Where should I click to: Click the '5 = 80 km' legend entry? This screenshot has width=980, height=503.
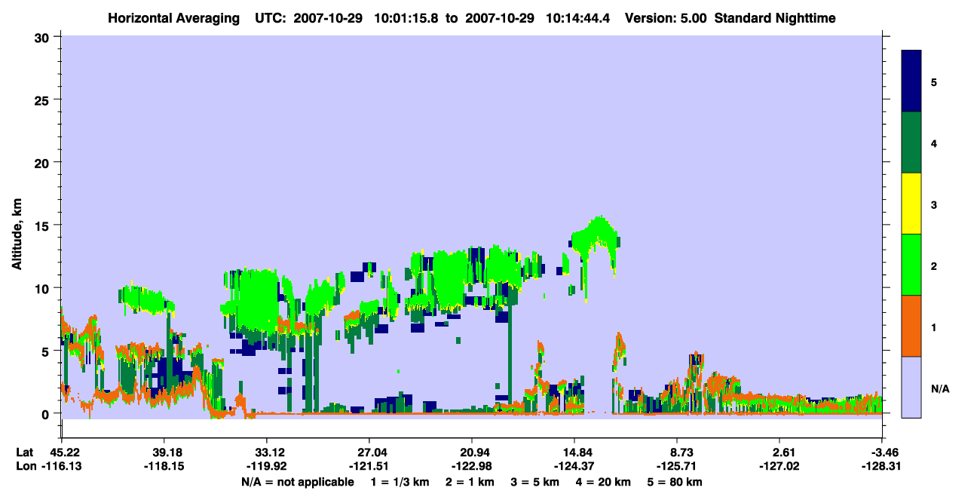coord(675,482)
